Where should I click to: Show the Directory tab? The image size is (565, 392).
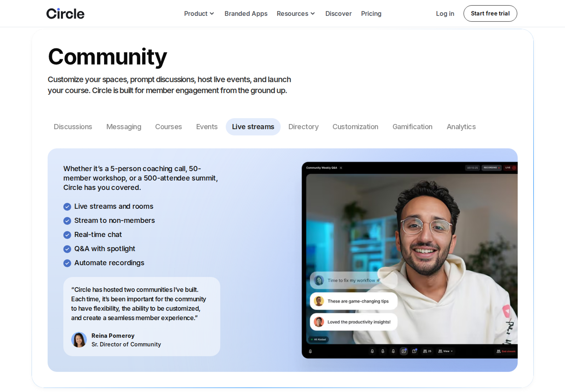tap(303, 127)
